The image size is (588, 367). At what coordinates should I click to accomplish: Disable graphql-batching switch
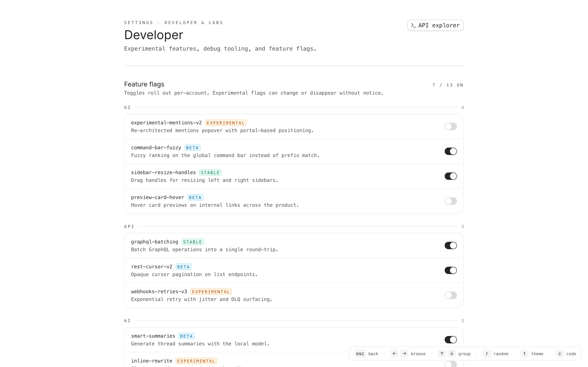pyautogui.click(x=450, y=245)
